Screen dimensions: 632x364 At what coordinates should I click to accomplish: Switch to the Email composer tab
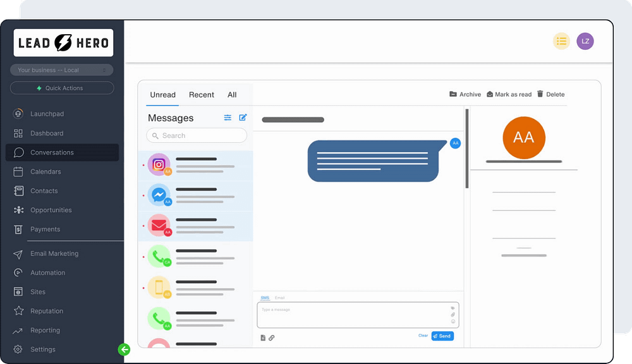coord(280,297)
